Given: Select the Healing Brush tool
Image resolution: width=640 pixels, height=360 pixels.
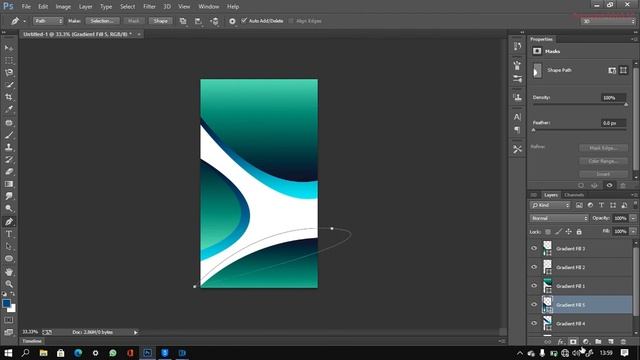Looking at the screenshot, I should click(9, 123).
